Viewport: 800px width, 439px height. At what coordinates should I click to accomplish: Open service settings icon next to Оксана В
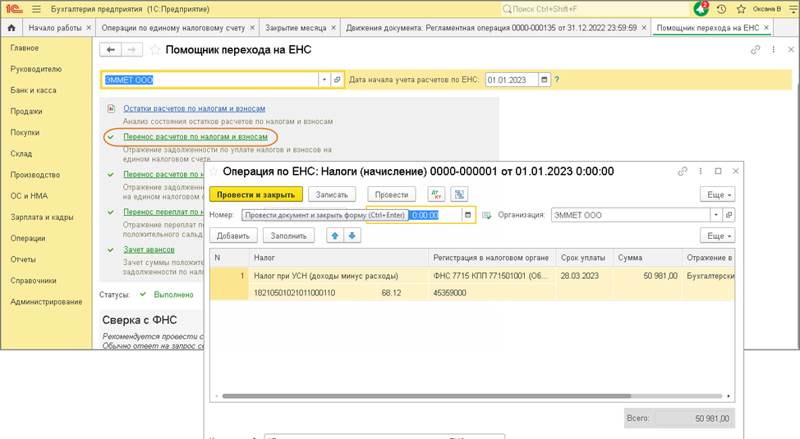pyautogui.click(x=792, y=9)
